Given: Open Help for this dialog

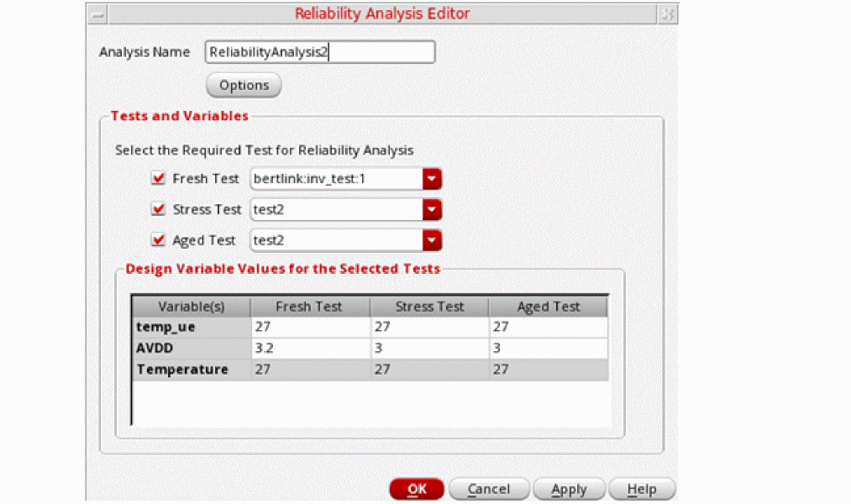Looking at the screenshot, I should (642, 490).
